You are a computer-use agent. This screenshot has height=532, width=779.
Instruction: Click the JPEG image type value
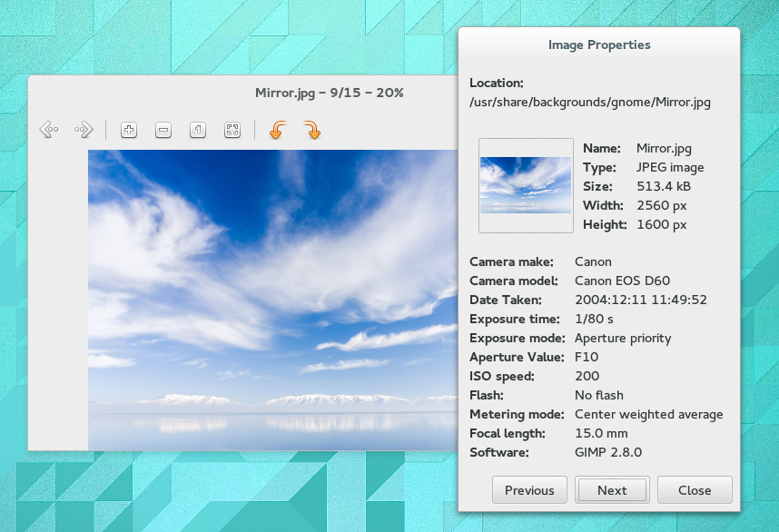click(670, 167)
